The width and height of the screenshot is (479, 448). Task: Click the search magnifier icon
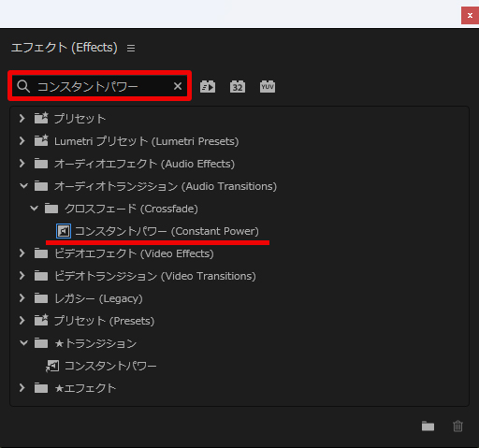point(23,86)
